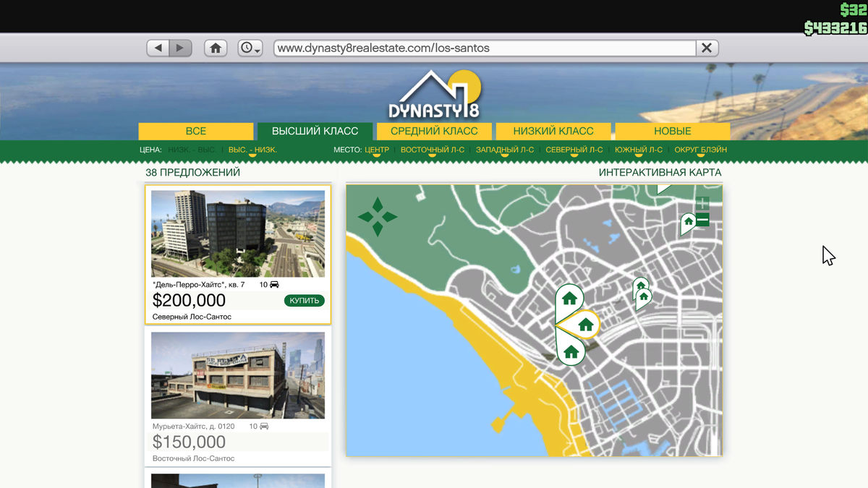The image size is (868, 488).
Task: Sort prices by ВЫС. - НИЗК.
Action: (x=252, y=150)
